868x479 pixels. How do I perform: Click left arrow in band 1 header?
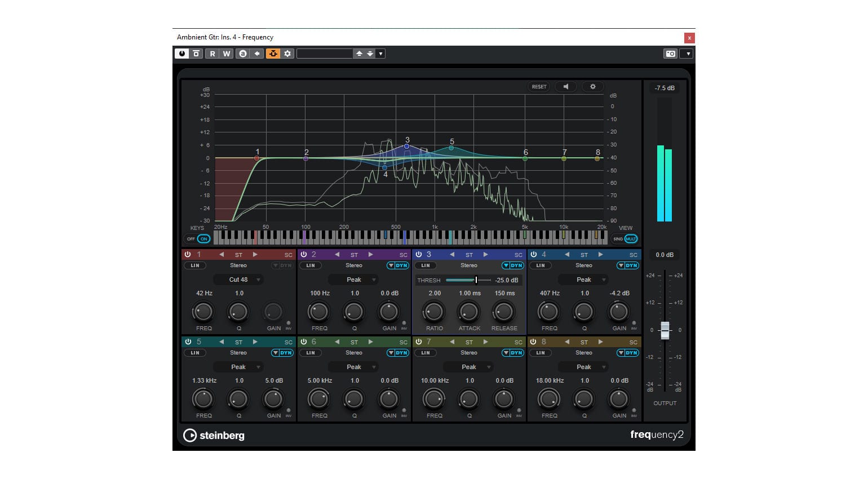tap(222, 255)
